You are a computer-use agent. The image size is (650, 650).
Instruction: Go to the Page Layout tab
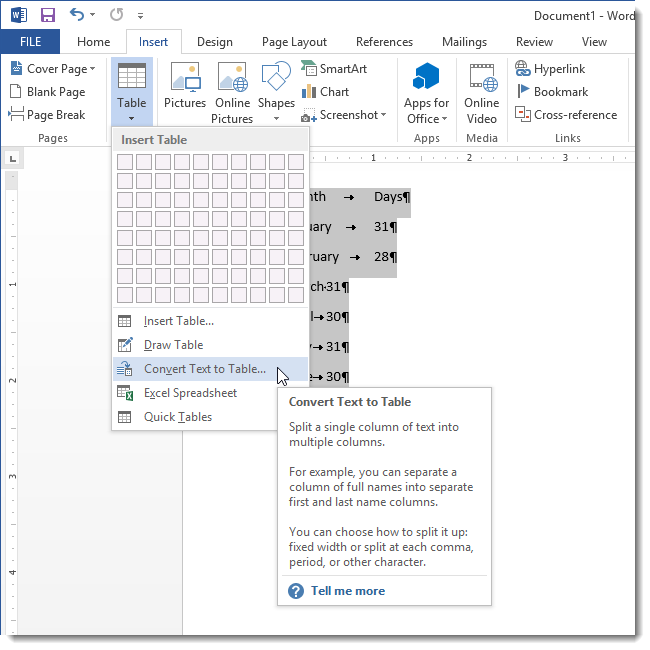click(x=294, y=42)
